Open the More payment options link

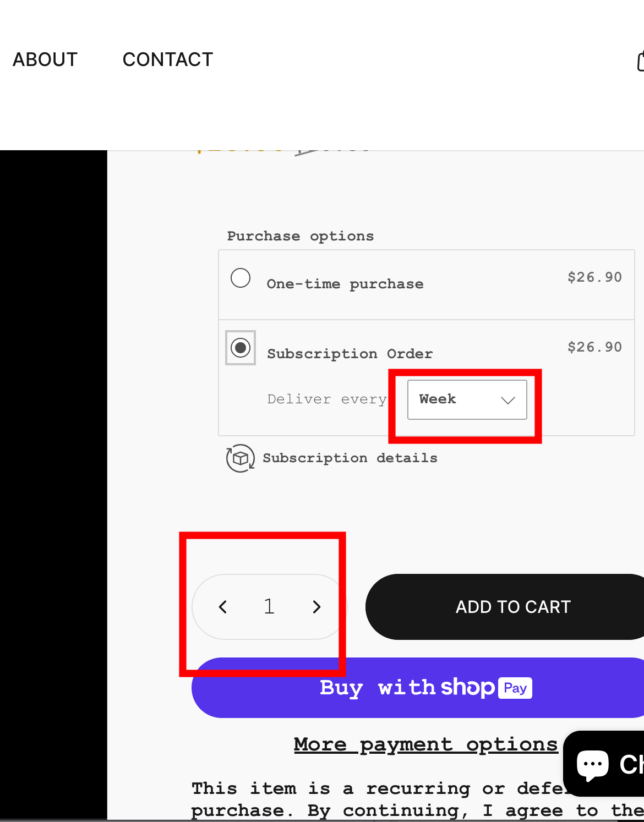425,744
